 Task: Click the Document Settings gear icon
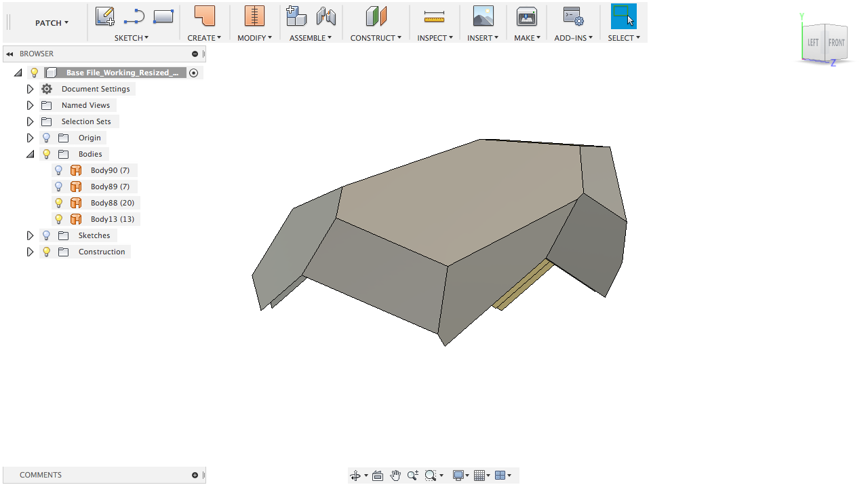[x=47, y=89]
